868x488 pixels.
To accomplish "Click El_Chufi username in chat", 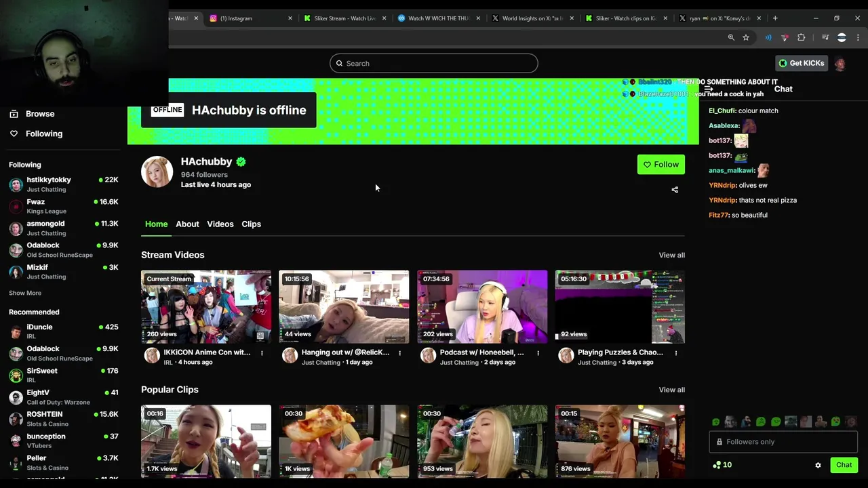I will coord(722,110).
